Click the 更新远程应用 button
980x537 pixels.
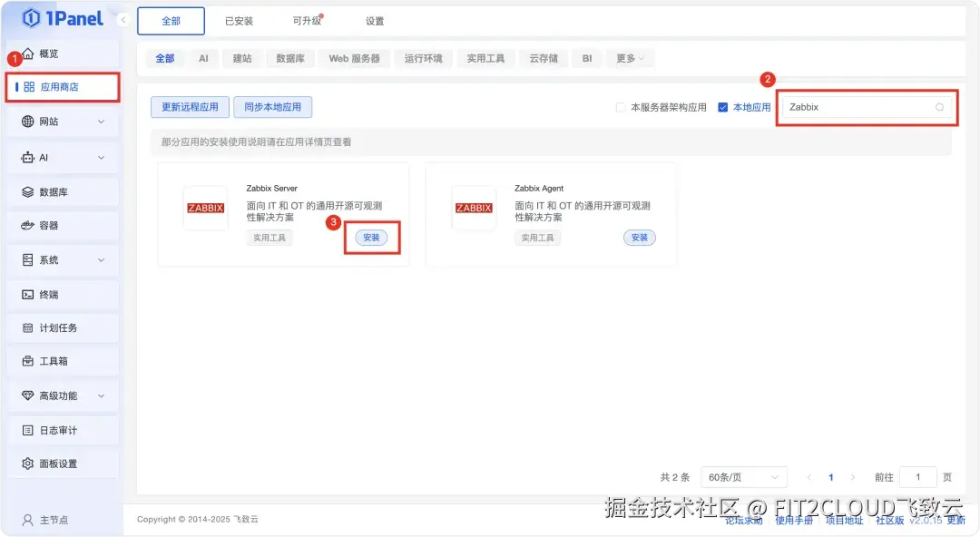point(190,107)
